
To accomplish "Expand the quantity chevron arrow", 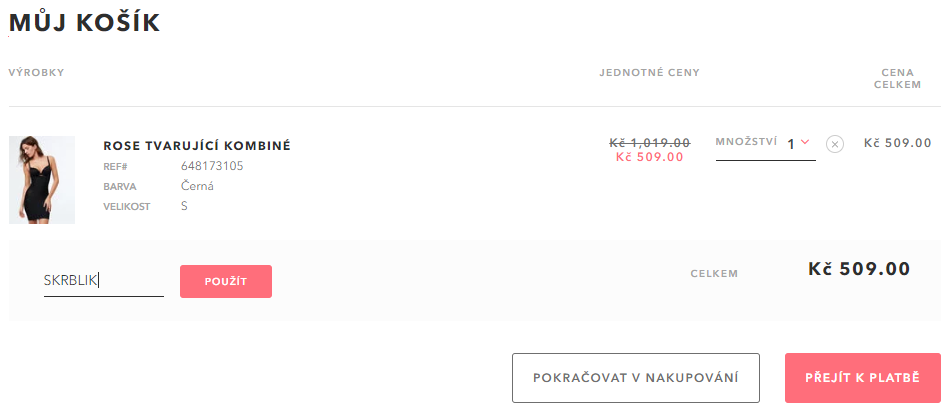I will pos(805,142).
